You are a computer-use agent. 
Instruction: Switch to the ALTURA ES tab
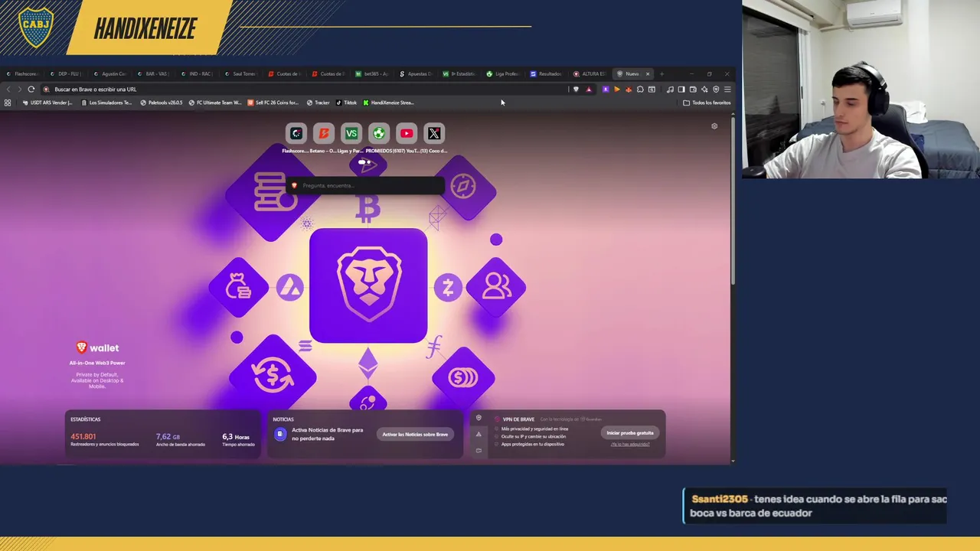[x=591, y=74]
